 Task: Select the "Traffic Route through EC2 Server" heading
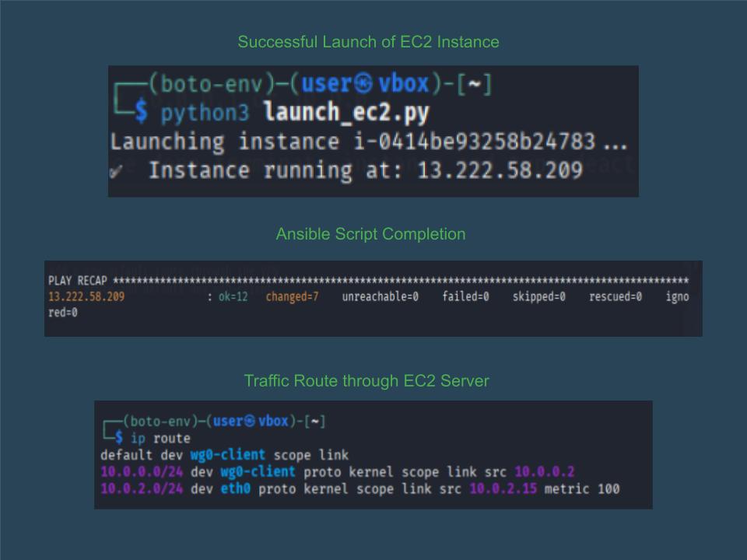point(366,381)
